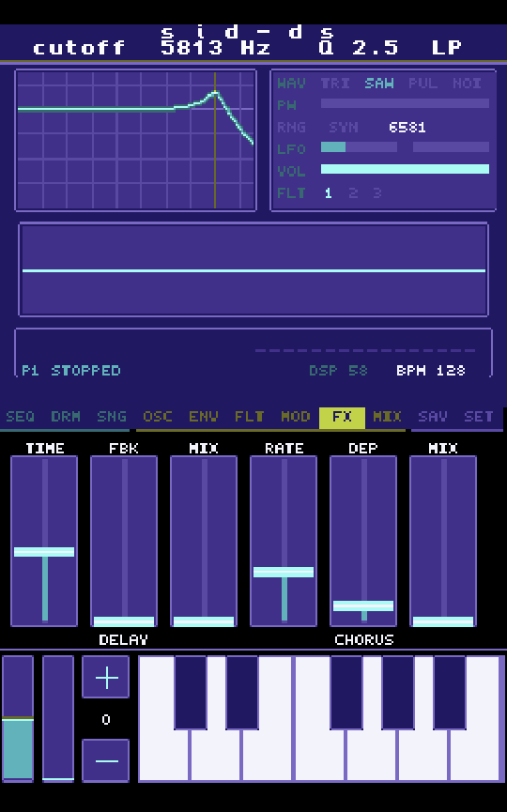Click the BPM 128 value
The image size is (507, 812).
click(x=430, y=371)
